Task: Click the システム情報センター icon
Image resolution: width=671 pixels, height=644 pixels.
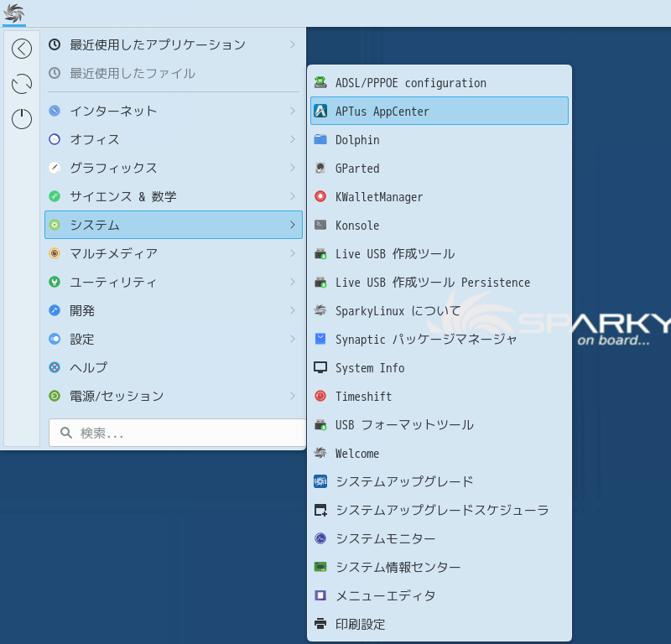Action: coord(320,567)
